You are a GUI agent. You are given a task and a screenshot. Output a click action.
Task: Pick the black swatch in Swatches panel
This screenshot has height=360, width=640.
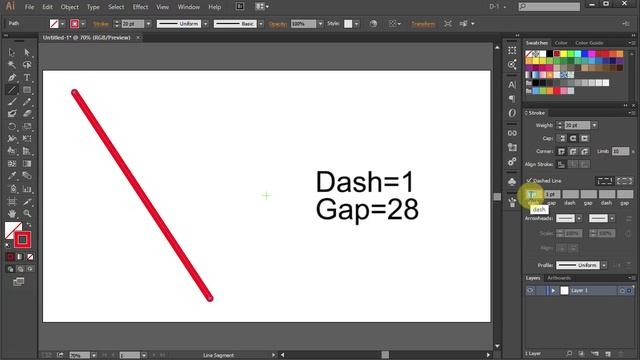coord(549,54)
